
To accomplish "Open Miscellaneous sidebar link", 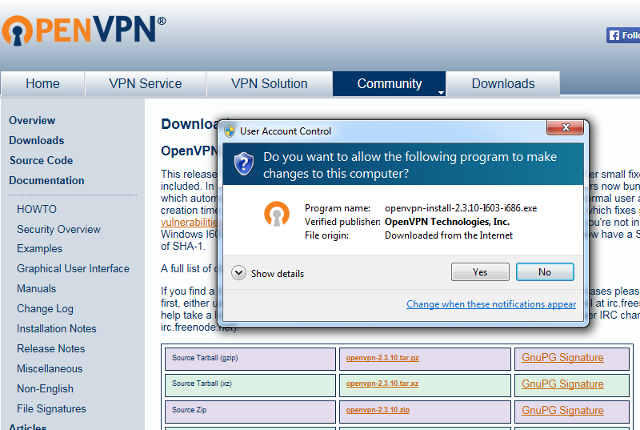I will (x=49, y=368).
